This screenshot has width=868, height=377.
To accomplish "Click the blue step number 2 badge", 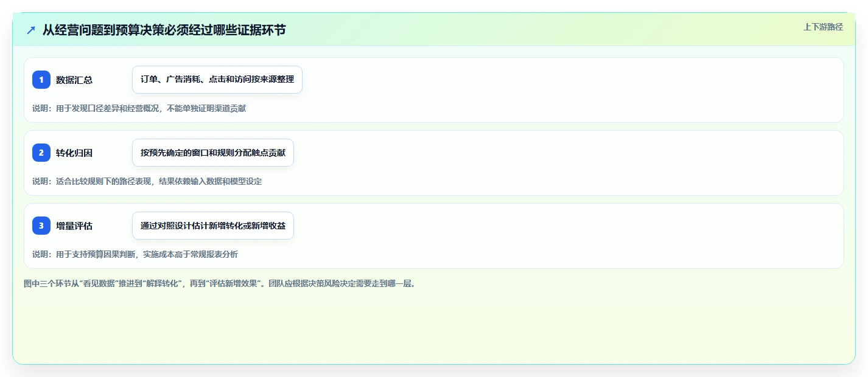I will (x=41, y=153).
